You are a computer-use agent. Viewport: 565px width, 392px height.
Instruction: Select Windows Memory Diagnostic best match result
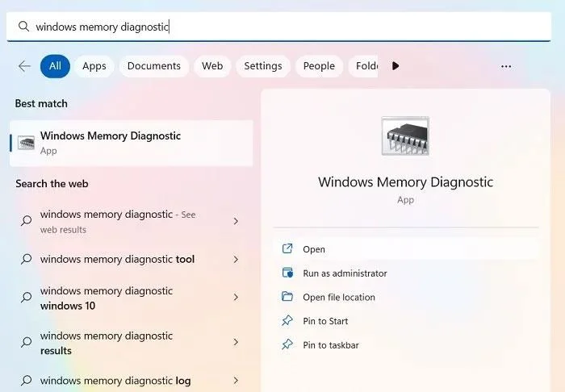pos(131,143)
